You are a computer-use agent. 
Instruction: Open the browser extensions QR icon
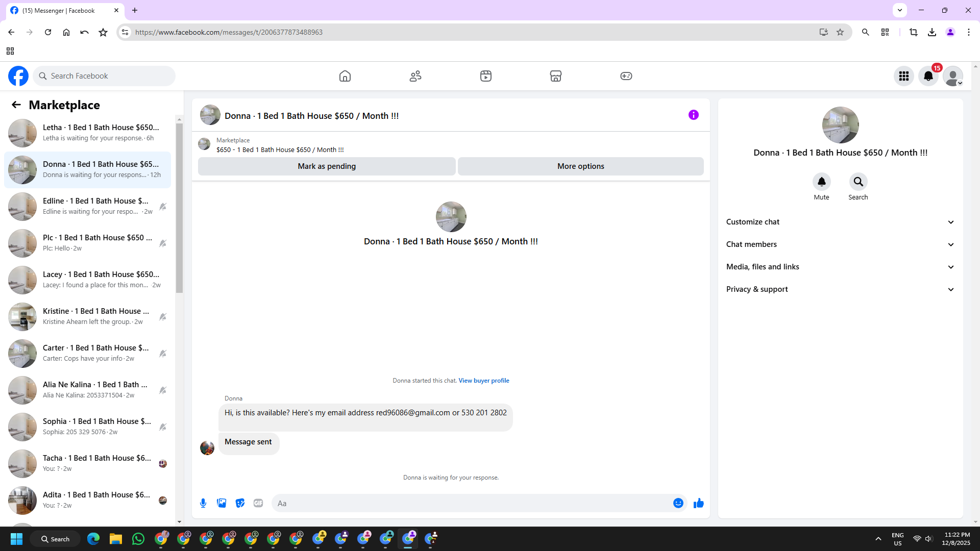pyautogui.click(x=885, y=32)
